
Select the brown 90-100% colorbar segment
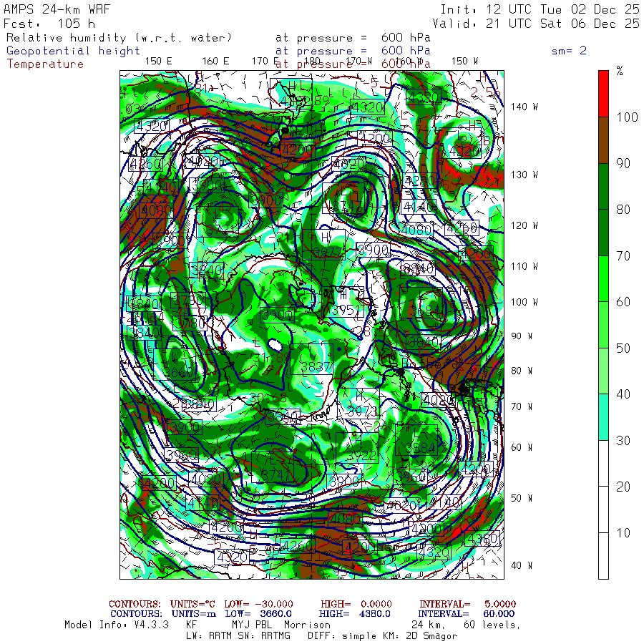click(x=603, y=140)
